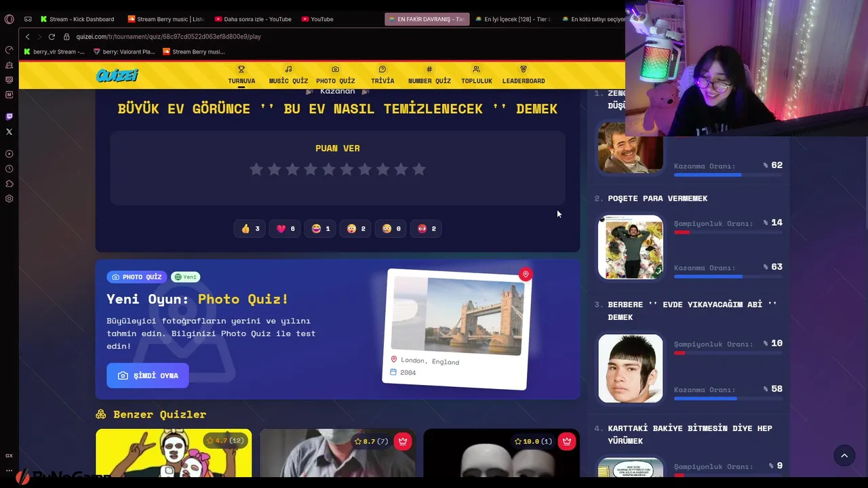Click the thumbs-up reaction with 3
This screenshot has width=868, height=488.
click(250, 228)
